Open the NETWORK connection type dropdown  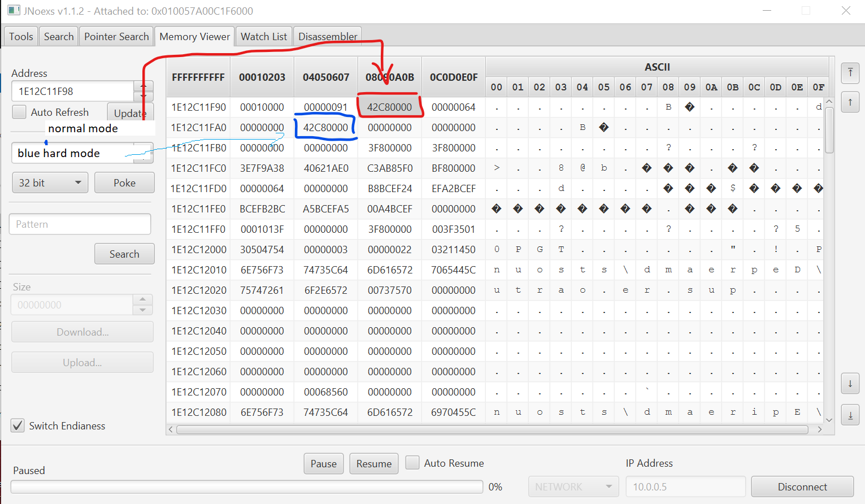[573, 486]
